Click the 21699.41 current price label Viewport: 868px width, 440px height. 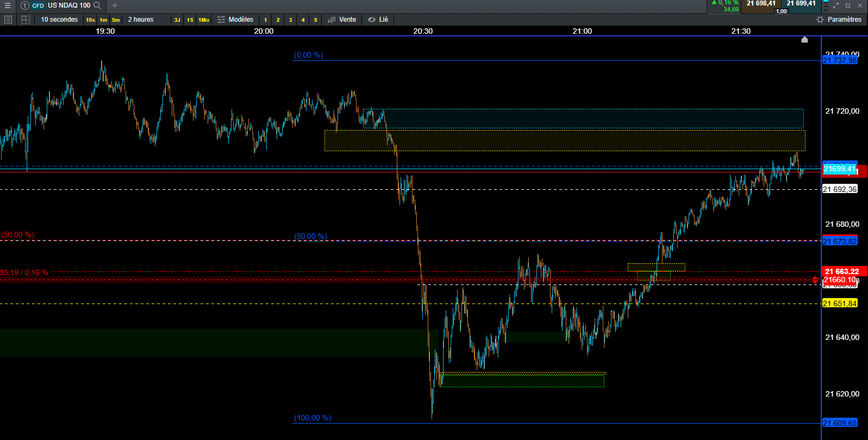[840, 169]
